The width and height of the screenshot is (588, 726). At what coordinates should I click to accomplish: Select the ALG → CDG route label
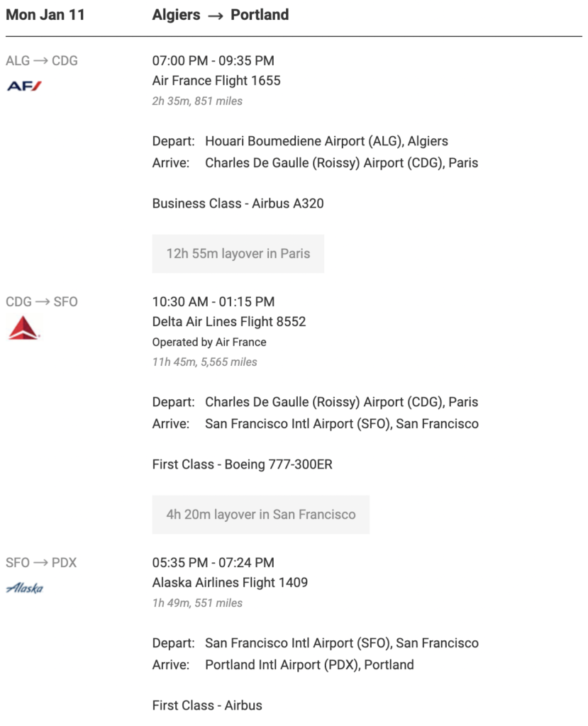click(x=42, y=61)
